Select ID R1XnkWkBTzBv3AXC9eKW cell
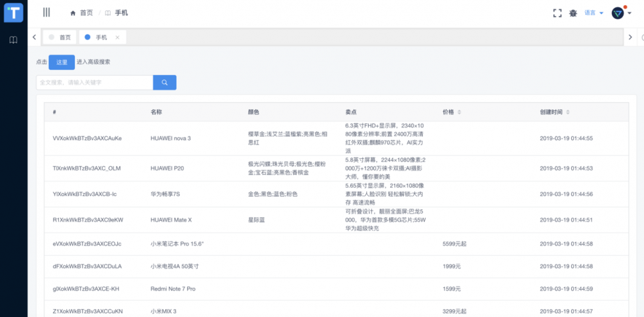Image resolution: width=644 pixels, height=317 pixels. tap(88, 220)
